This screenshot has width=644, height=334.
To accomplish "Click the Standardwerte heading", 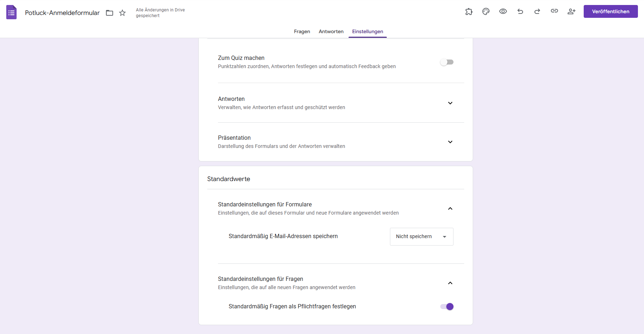I will click(x=229, y=179).
